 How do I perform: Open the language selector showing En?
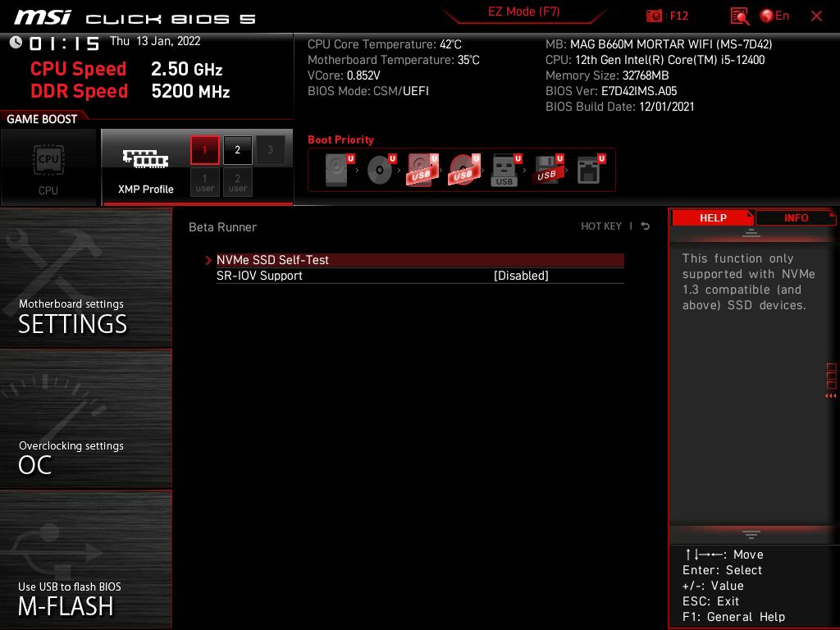[x=775, y=16]
